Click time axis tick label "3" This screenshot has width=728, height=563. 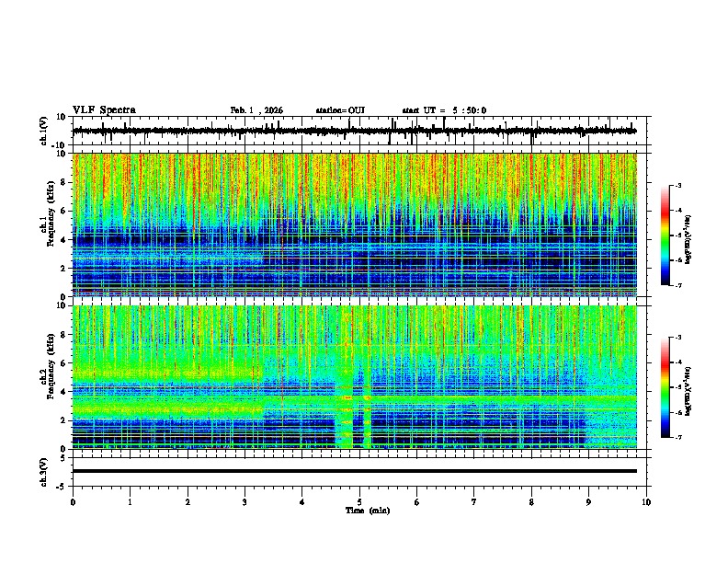[x=245, y=502]
